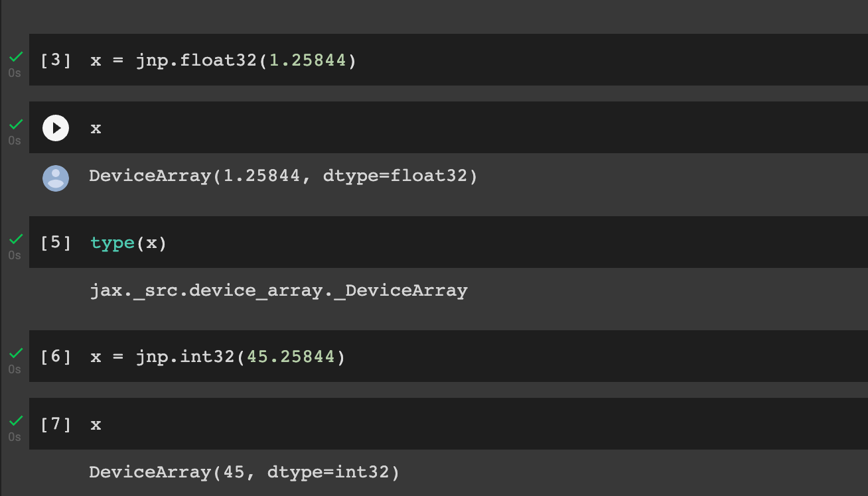868x496 pixels.
Task: Click the green checkmark next to cell [6]
Action: 15,352
